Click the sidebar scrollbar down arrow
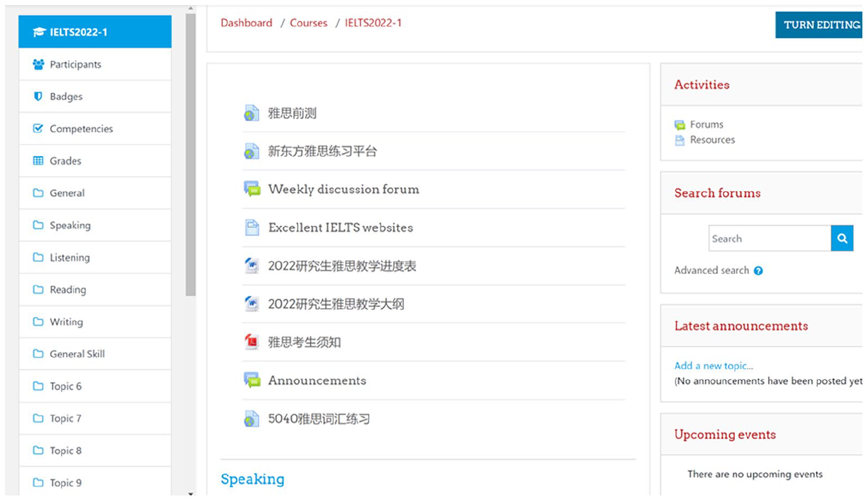 click(x=190, y=494)
